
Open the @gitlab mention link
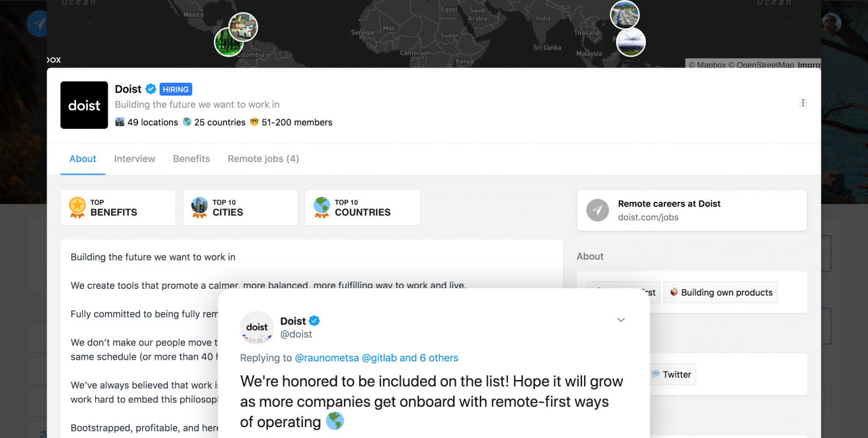tap(379, 358)
